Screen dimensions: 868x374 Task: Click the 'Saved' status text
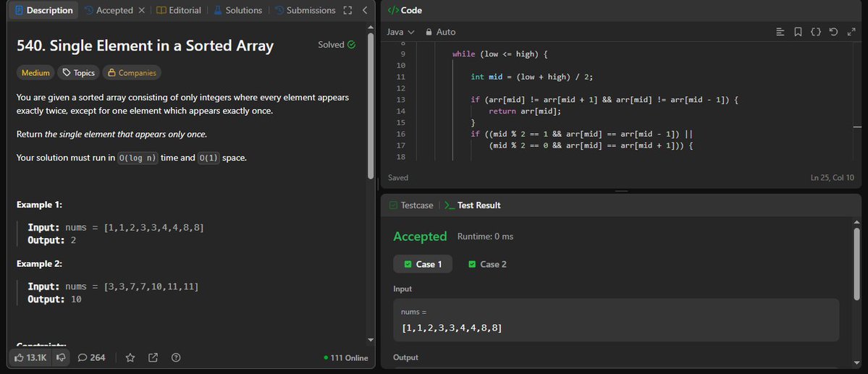tap(398, 177)
